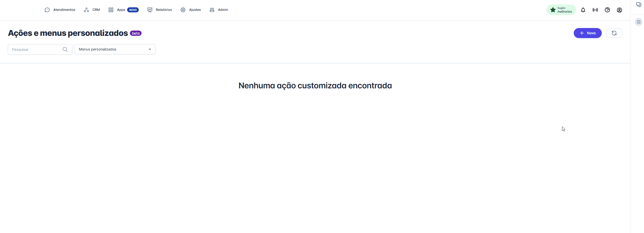Go to the CRM section
This screenshot has width=644, height=233.
point(92,10)
